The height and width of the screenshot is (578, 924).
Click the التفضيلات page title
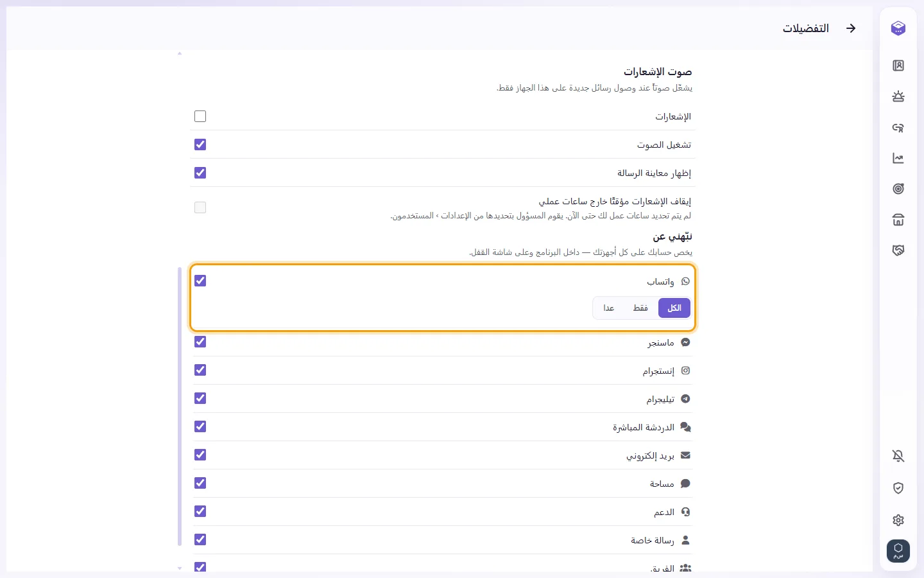pyautogui.click(x=806, y=28)
